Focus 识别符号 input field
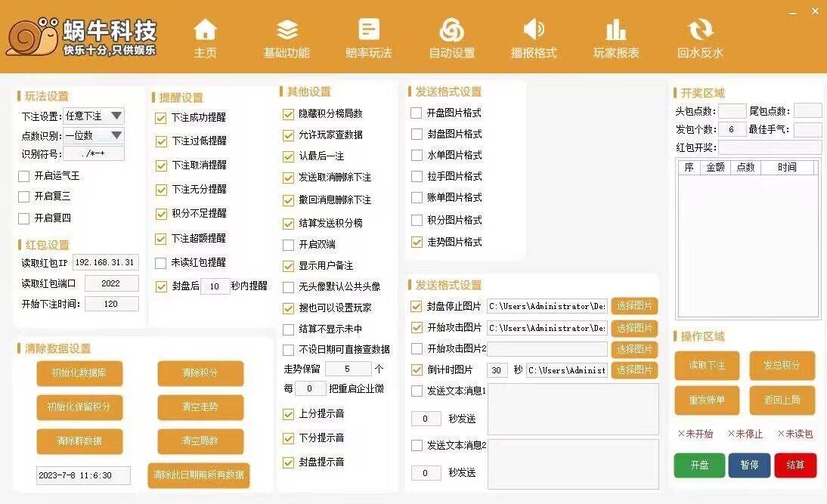The width and height of the screenshot is (827, 504). (x=94, y=153)
